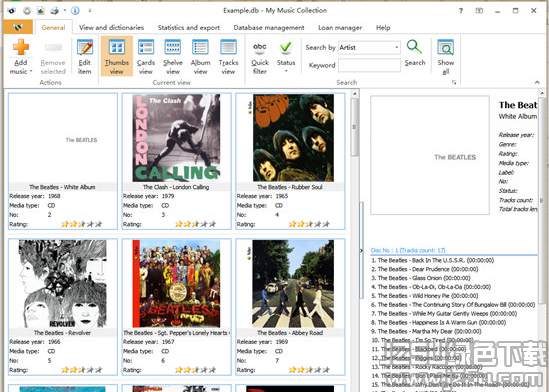Select the London Calling album thumbnail

(176, 138)
